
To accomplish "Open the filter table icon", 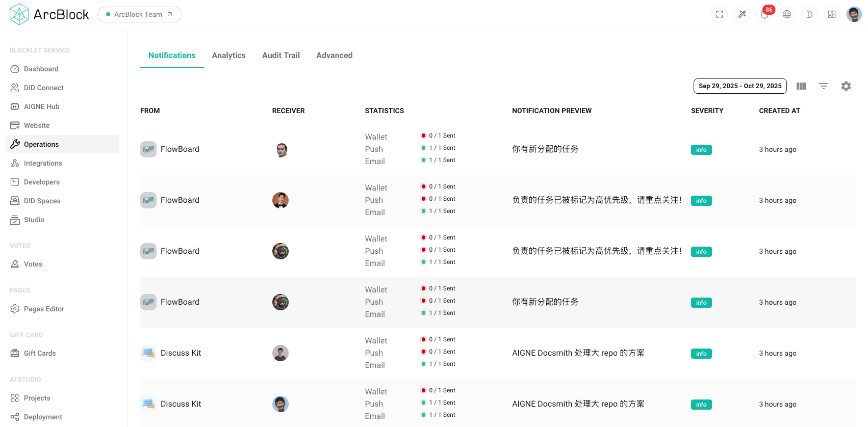I will point(824,86).
